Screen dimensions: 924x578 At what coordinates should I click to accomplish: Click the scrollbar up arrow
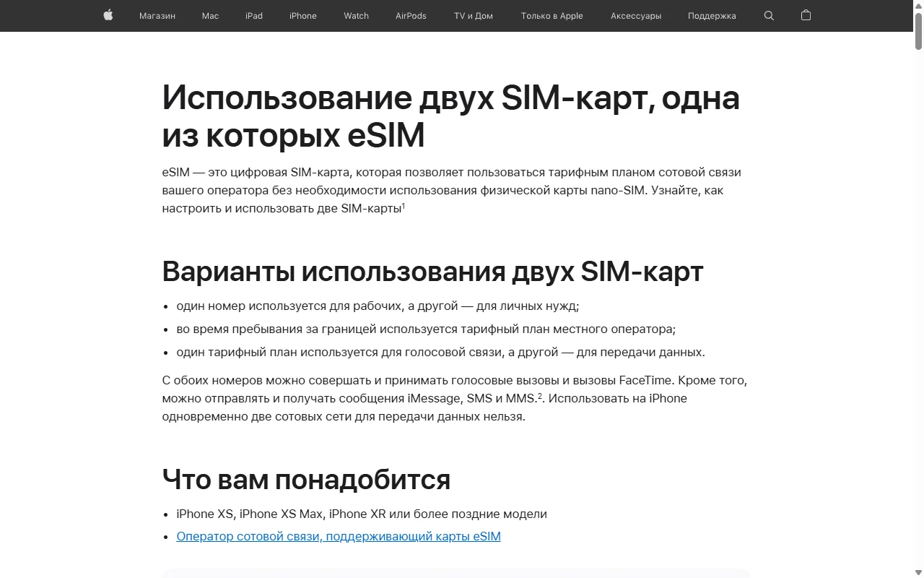click(x=918, y=6)
